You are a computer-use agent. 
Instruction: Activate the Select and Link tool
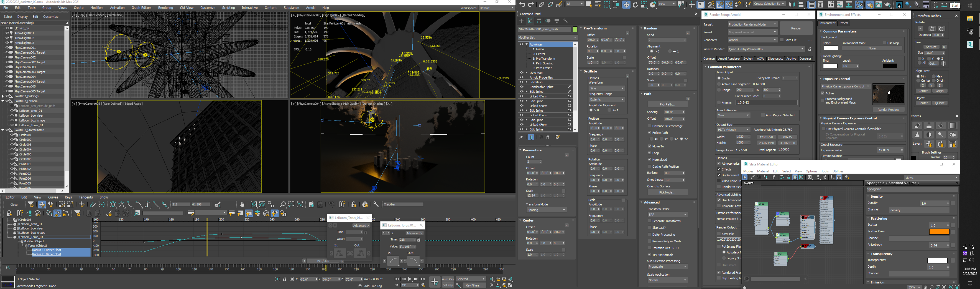pyautogui.click(x=542, y=4)
